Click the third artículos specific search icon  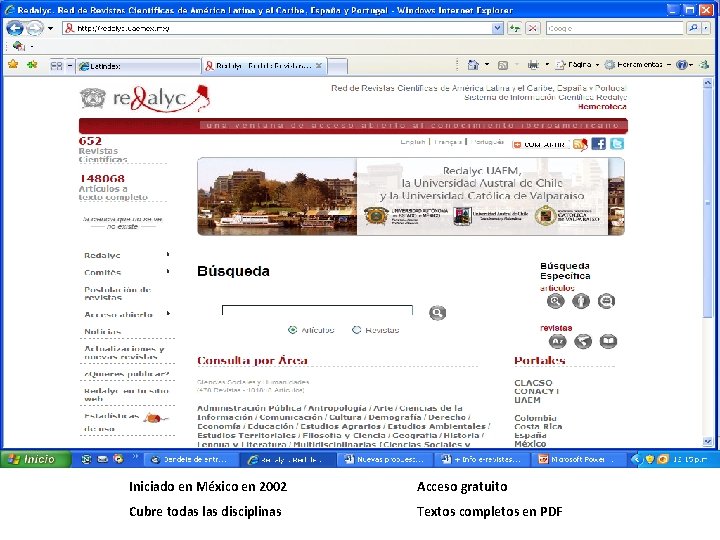click(x=606, y=301)
